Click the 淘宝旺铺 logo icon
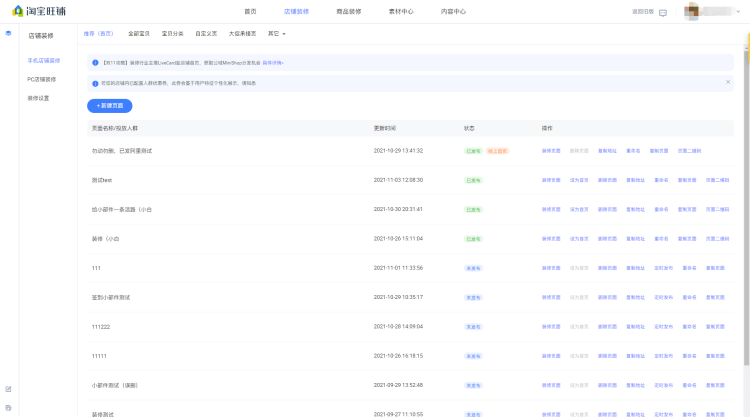Viewport: 750px width, 417px height. click(18, 11)
